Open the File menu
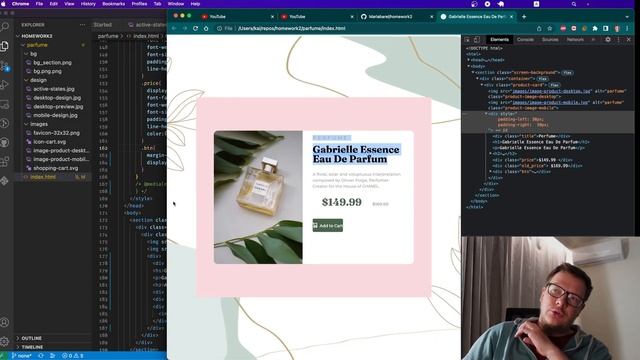Image resolution: width=640 pixels, height=360 pixels. [39, 4]
